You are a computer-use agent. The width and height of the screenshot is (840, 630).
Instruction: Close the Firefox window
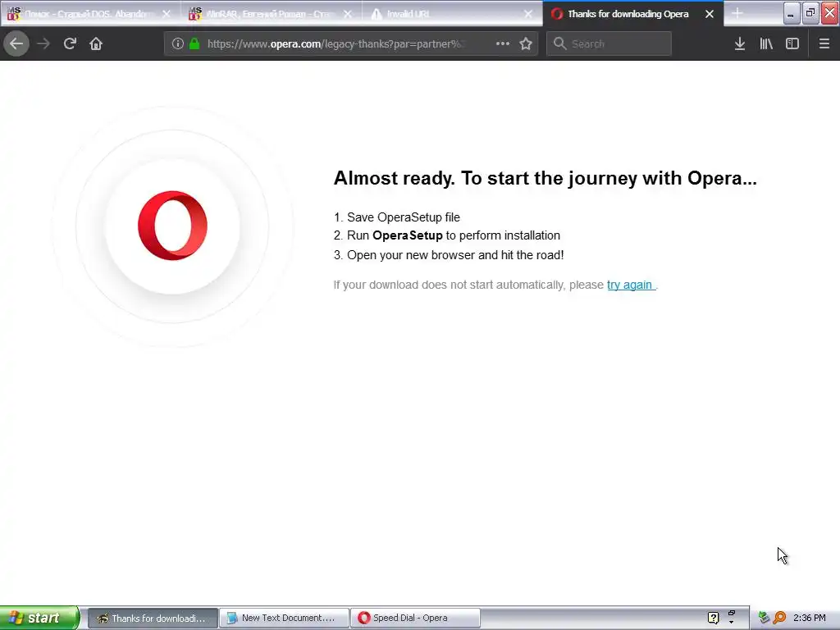click(830, 13)
